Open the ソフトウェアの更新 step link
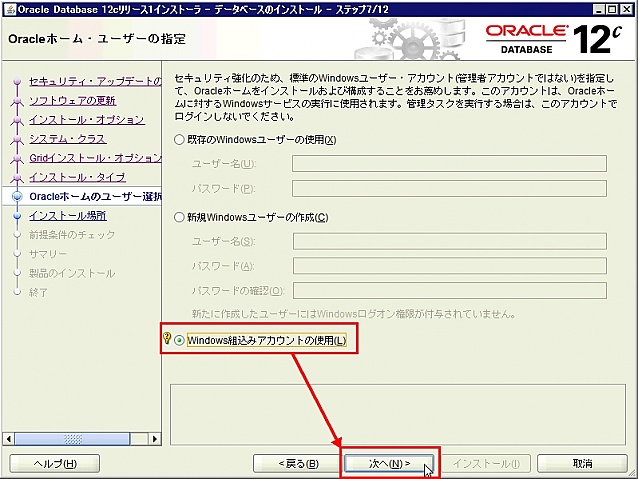The height and width of the screenshot is (479, 638). 72,101
